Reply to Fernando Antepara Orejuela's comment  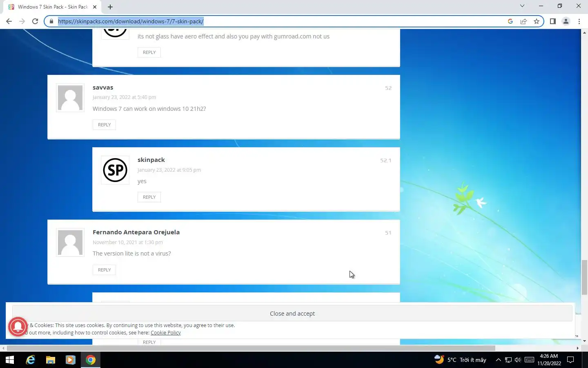104,270
